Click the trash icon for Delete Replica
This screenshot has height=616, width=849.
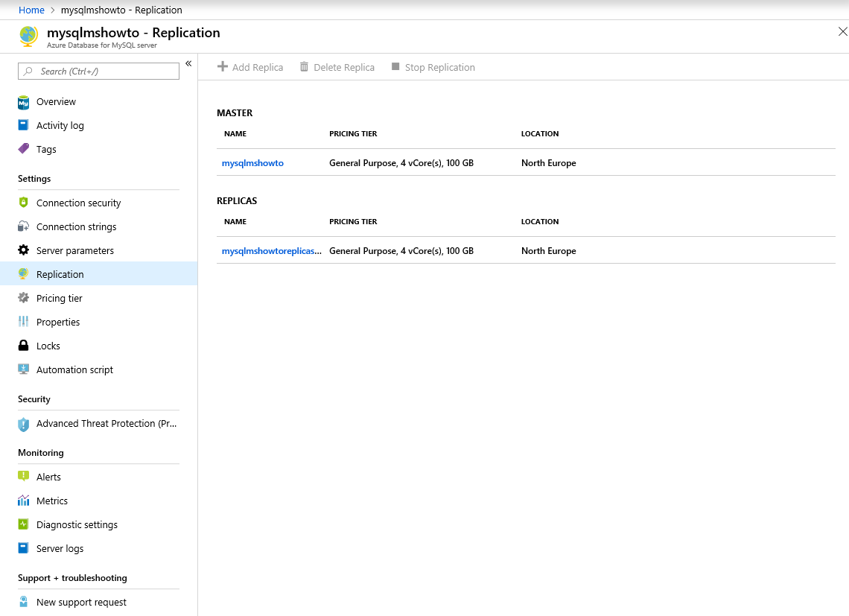coord(305,66)
